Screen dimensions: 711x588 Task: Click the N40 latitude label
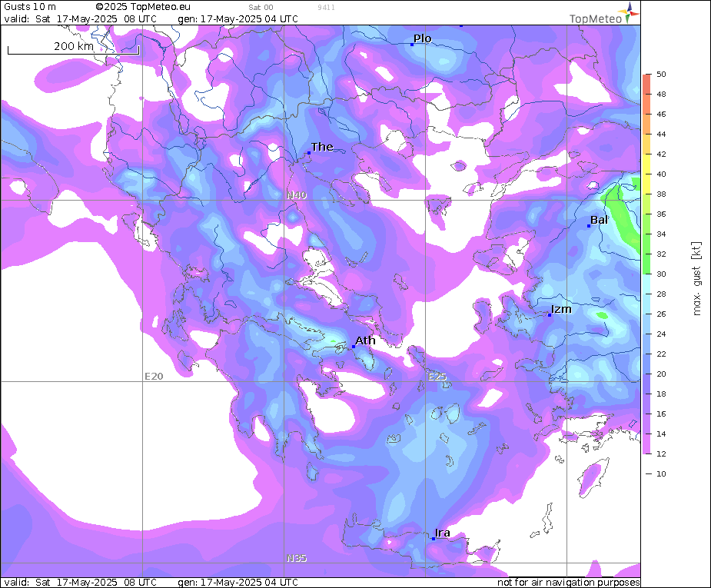297,195
